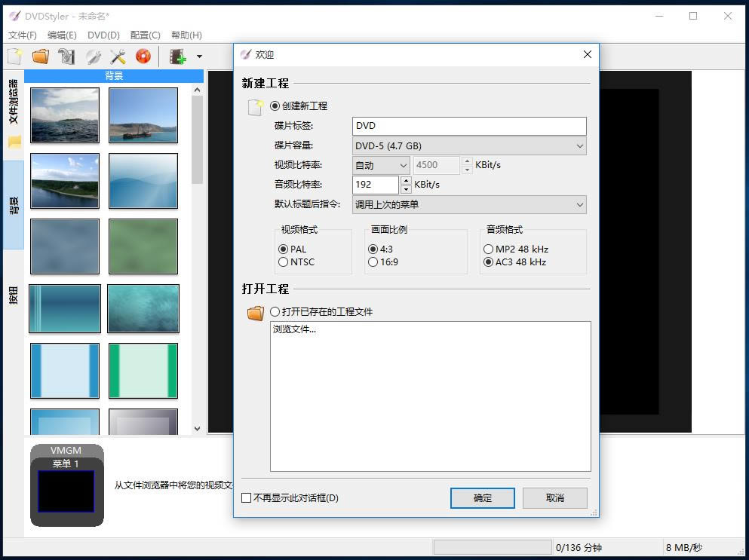Click 8 MB/秒 in status bar
749x560 pixels.
[x=684, y=548]
